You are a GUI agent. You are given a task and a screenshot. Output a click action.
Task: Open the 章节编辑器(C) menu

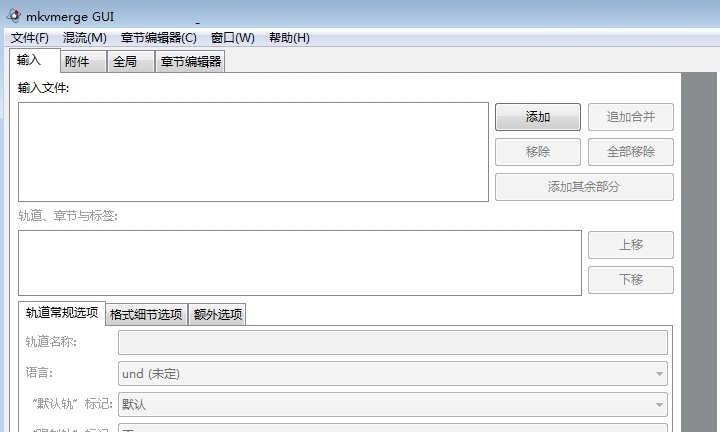[x=158, y=38]
